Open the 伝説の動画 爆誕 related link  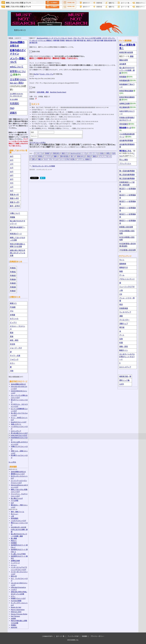point(43,92)
